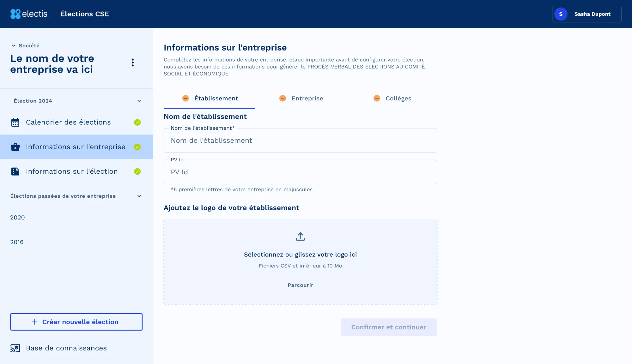The height and width of the screenshot is (364, 632).
Task: Click the document icon for Informations sur l'élection
Action: [x=15, y=171]
